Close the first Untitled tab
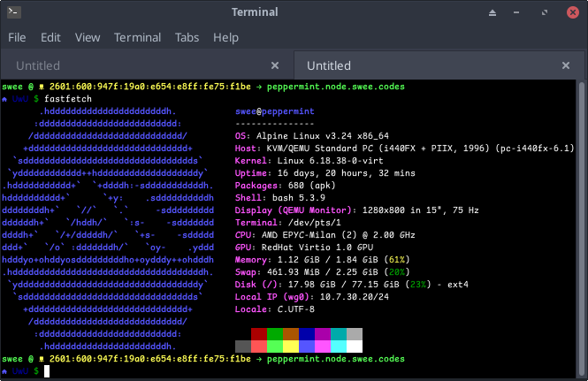 (275, 65)
